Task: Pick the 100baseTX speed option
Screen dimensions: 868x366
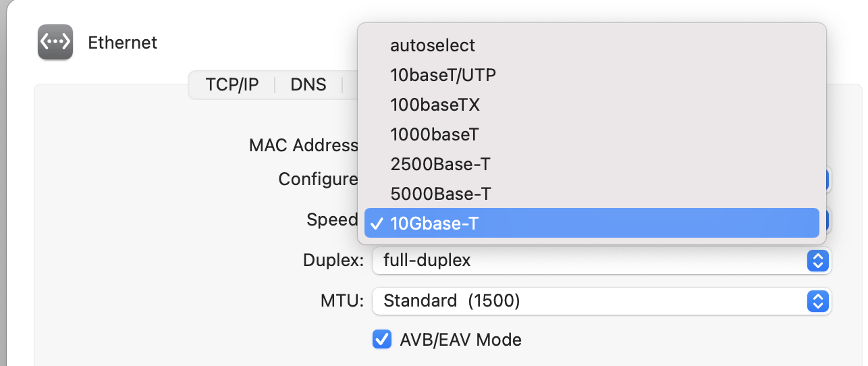Action: tap(435, 105)
